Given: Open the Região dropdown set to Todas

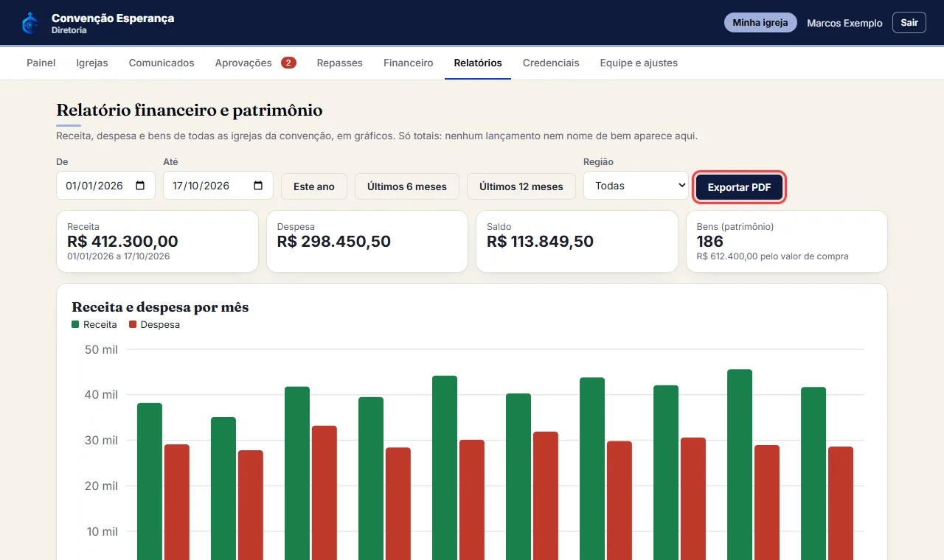Looking at the screenshot, I should point(636,186).
